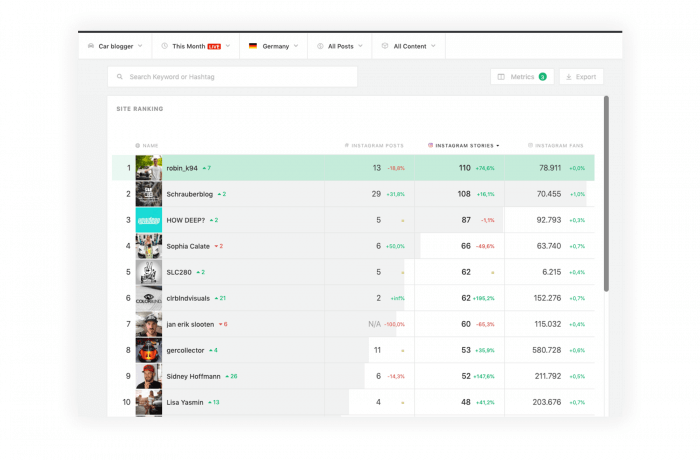The width and height of the screenshot is (700, 460).
Task: Click jan erik slooten N/A posts value
Action: point(374,324)
